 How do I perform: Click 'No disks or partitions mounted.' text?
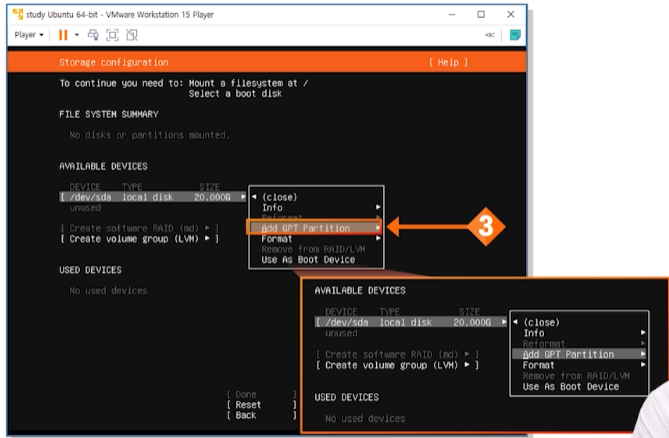point(149,135)
